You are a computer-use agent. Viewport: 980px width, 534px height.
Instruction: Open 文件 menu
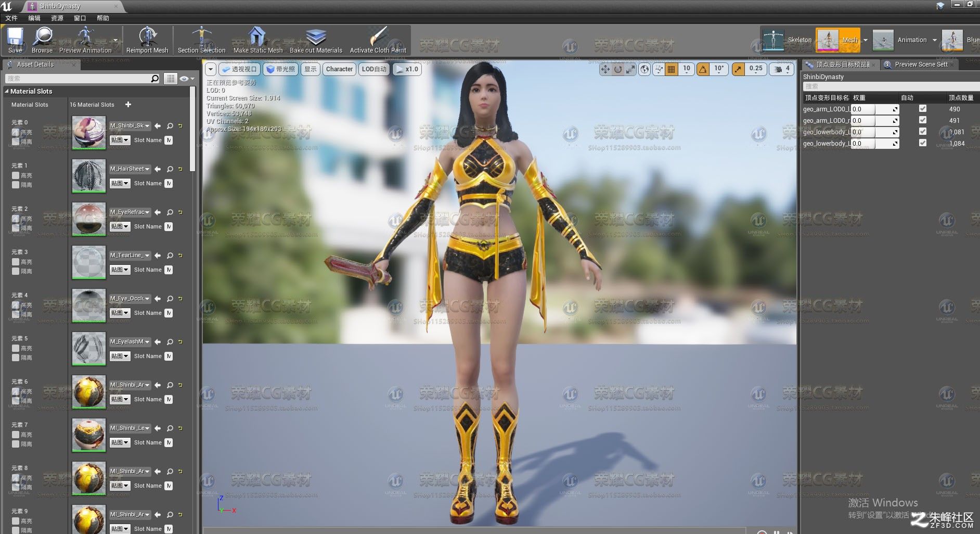point(11,18)
